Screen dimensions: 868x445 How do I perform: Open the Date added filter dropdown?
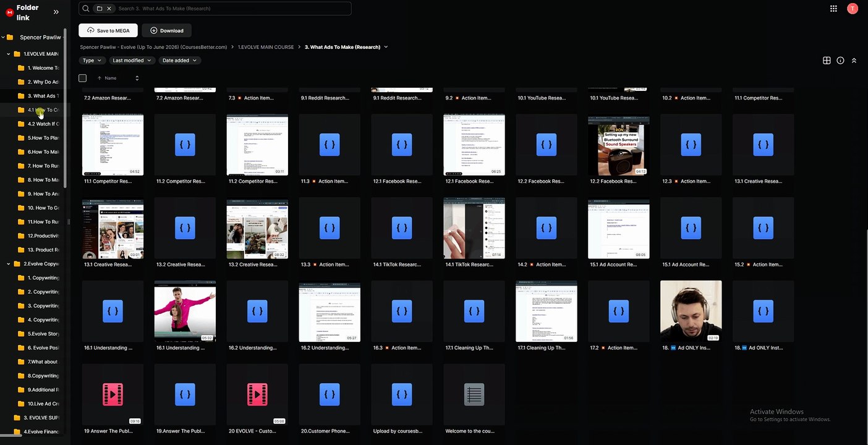pyautogui.click(x=179, y=61)
